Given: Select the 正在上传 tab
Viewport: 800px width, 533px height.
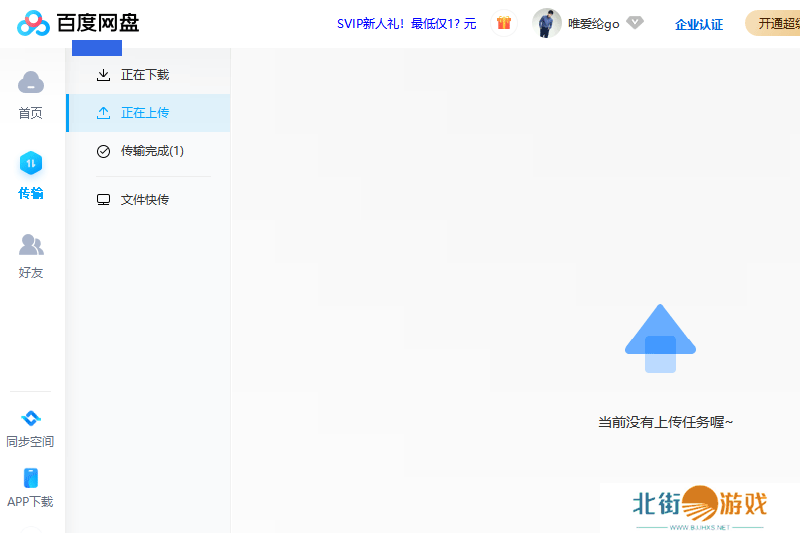Looking at the screenshot, I should click(145, 113).
